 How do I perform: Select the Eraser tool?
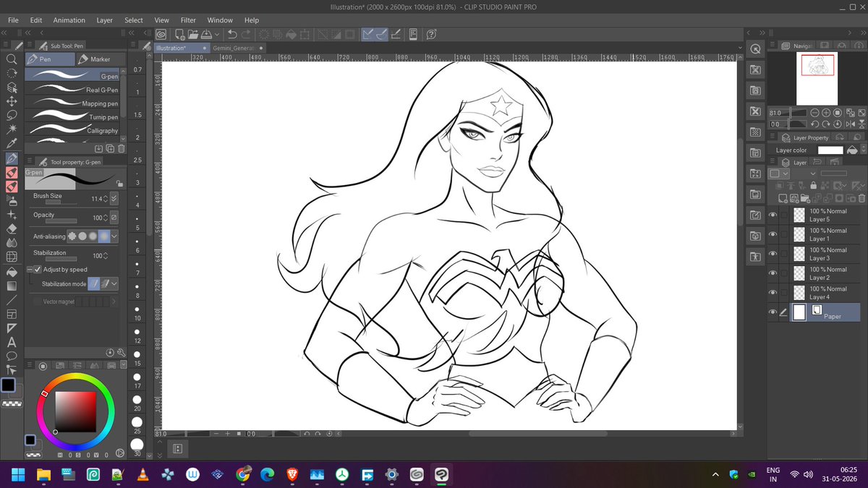point(12,228)
